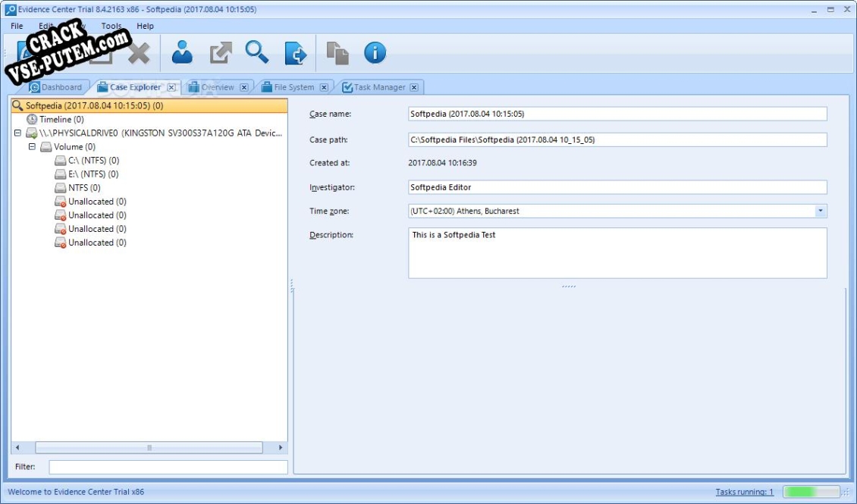The height and width of the screenshot is (504, 857).
Task: Open the File System tab
Action: coord(294,87)
